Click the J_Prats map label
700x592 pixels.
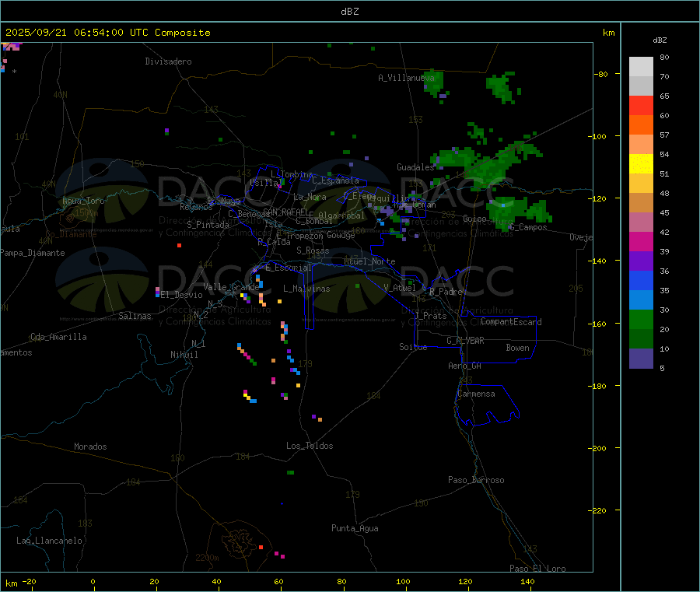[x=430, y=316]
